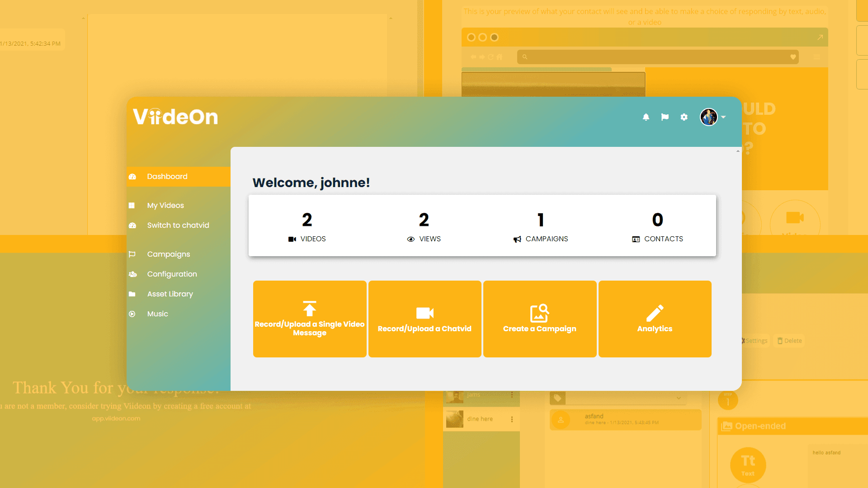
Task: Click Record/Upload a Chatvid tile
Action: (425, 319)
